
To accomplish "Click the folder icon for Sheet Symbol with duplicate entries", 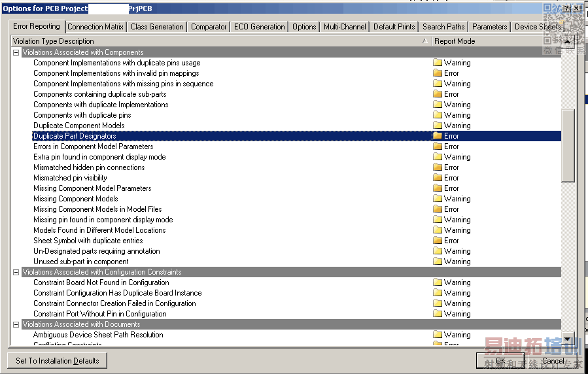I will [x=438, y=241].
